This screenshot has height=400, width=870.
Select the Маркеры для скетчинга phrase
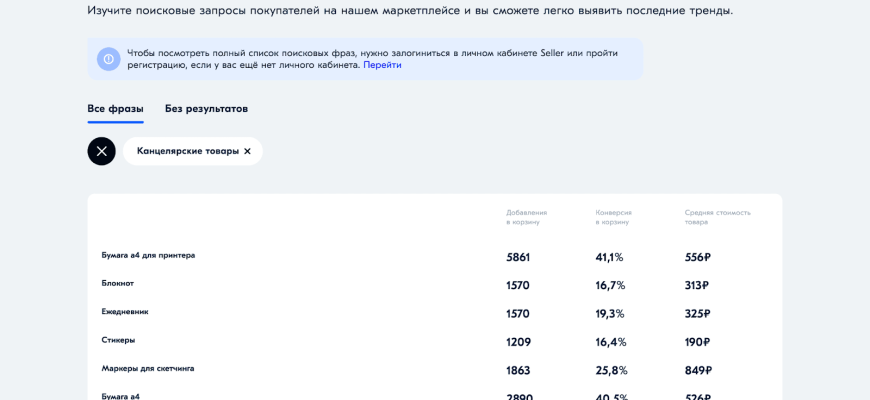(147, 368)
